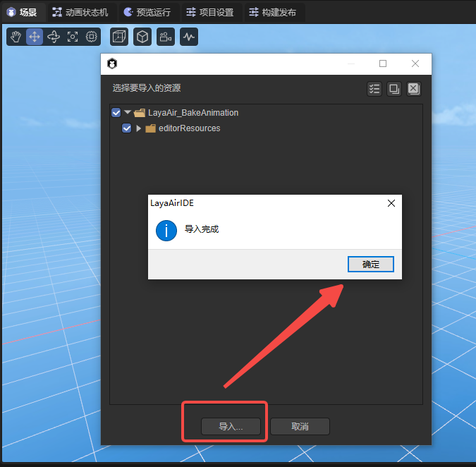Open the camera settings icon

[166, 37]
